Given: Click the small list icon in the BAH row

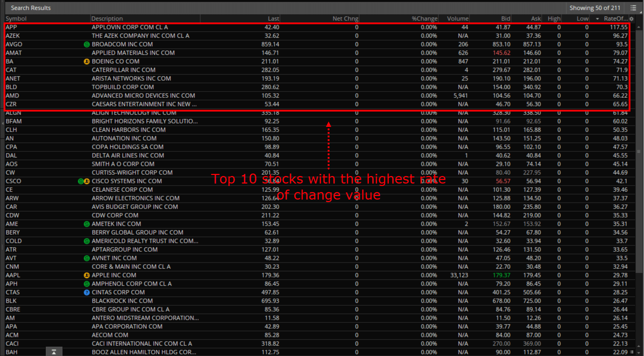Looking at the screenshot, I should pos(632,352).
